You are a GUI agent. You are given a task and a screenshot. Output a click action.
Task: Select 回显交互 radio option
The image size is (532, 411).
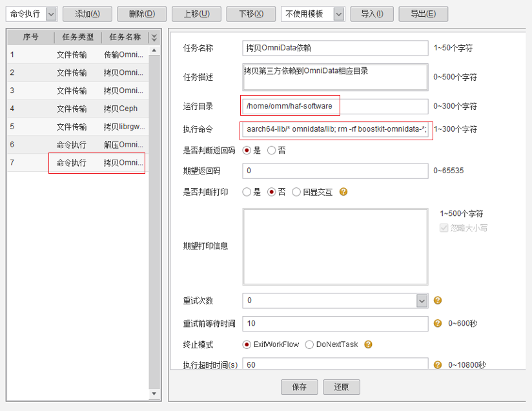[296, 192]
